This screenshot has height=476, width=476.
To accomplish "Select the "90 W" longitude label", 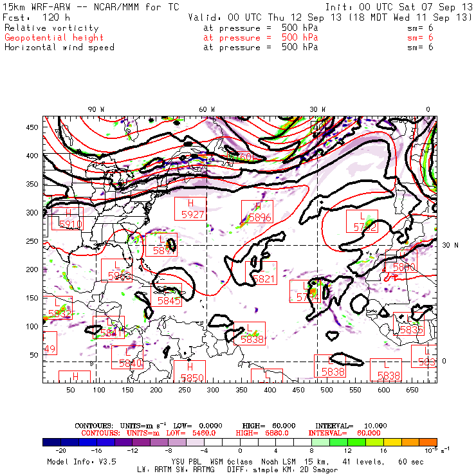I will click(96, 109).
